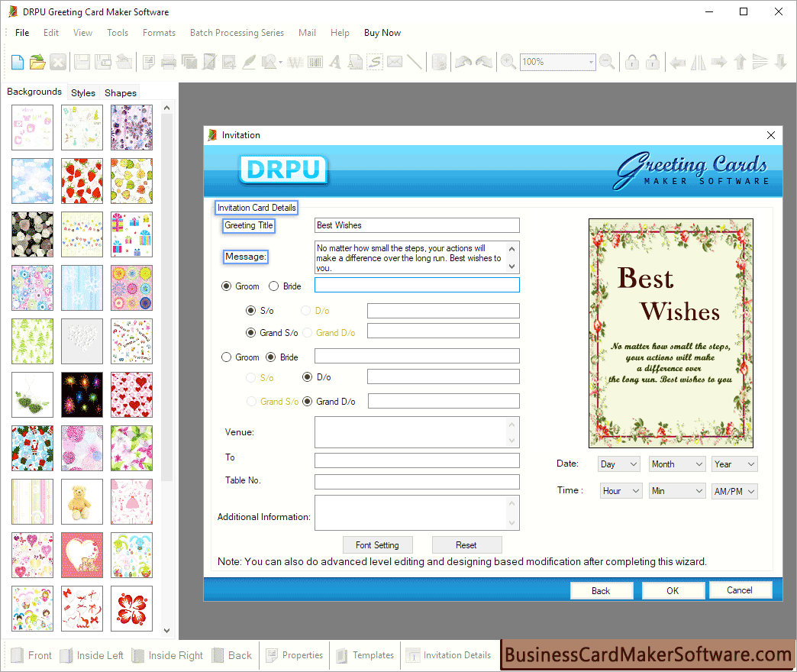Open the 100% zoom level dropdown
This screenshot has height=672, width=797.
tap(591, 62)
